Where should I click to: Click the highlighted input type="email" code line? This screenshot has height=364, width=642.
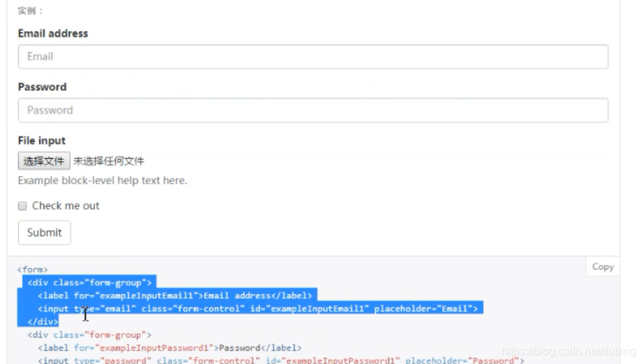pyautogui.click(x=258, y=309)
